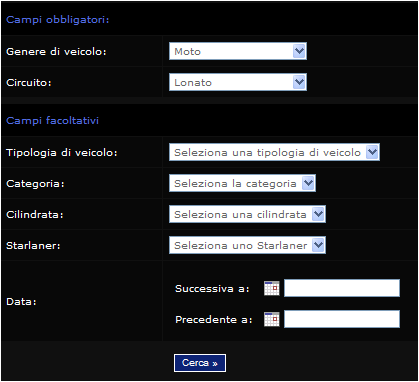The height and width of the screenshot is (382, 419).
Task: Expand the Seleziona la categoria dropdown
Action: tap(242, 183)
